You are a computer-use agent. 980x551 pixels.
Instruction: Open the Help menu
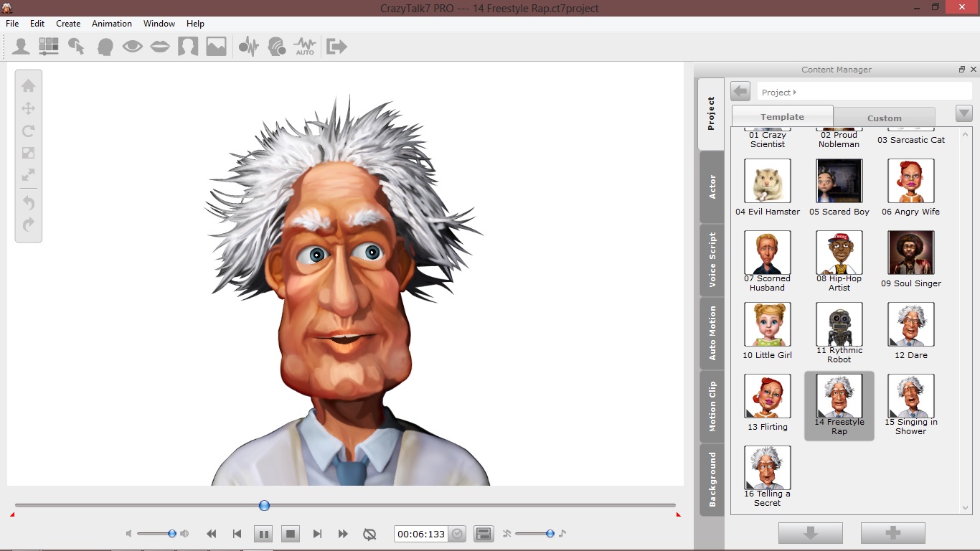pyautogui.click(x=196, y=24)
